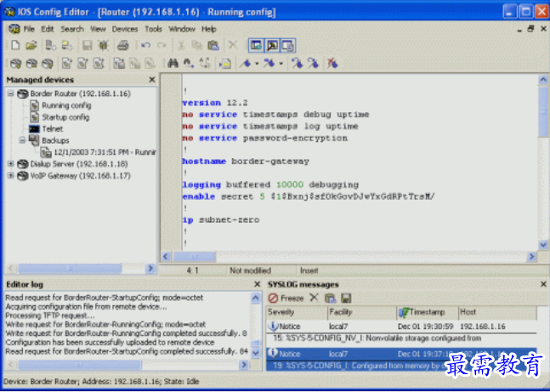
Task: Click the Paste clipboard icon
Action: point(213,45)
